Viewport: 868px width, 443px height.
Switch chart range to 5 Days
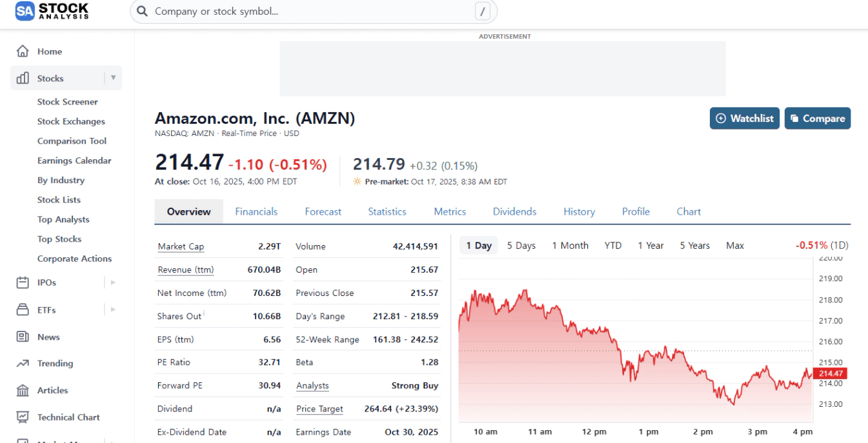521,246
